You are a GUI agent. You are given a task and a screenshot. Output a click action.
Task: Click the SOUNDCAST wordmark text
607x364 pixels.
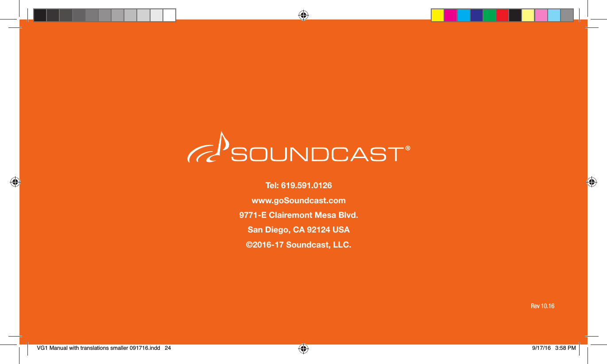coord(317,155)
